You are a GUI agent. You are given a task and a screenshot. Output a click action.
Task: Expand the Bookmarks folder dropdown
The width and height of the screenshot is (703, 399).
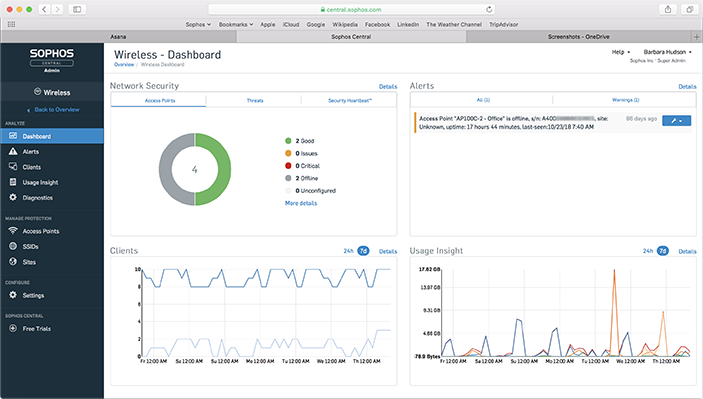[x=236, y=24]
